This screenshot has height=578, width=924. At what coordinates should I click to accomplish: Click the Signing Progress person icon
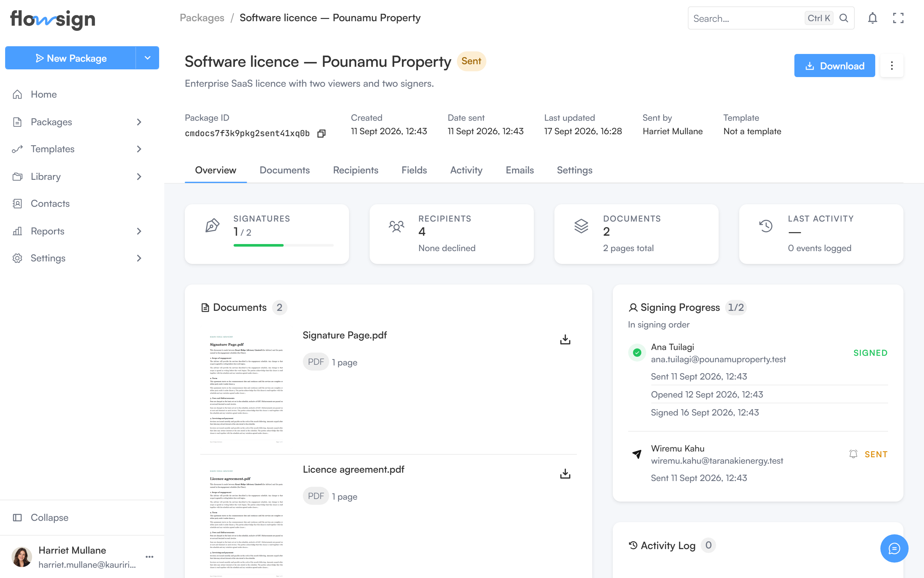(633, 307)
